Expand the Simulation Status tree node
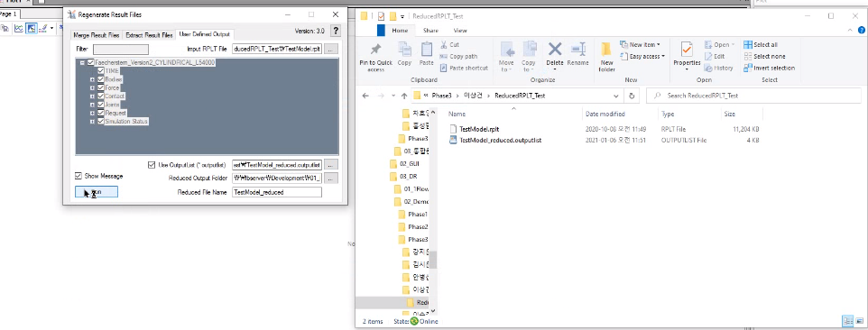 click(x=92, y=121)
